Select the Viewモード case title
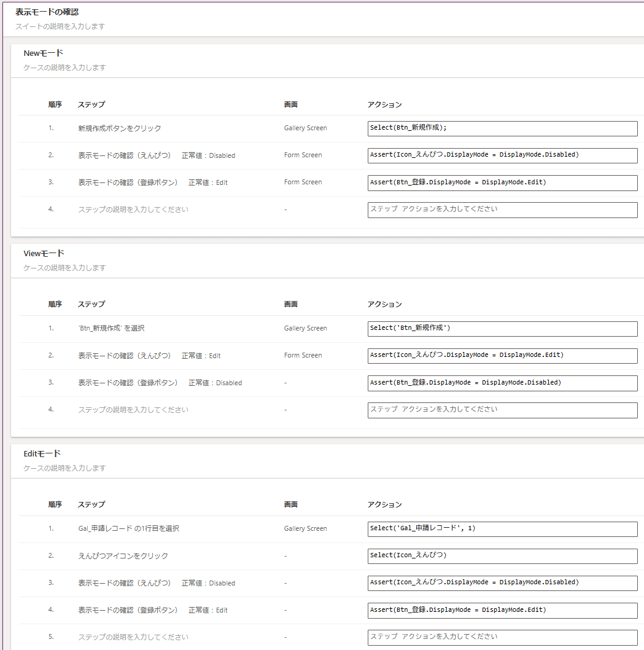This screenshot has width=644, height=650. 44,253
